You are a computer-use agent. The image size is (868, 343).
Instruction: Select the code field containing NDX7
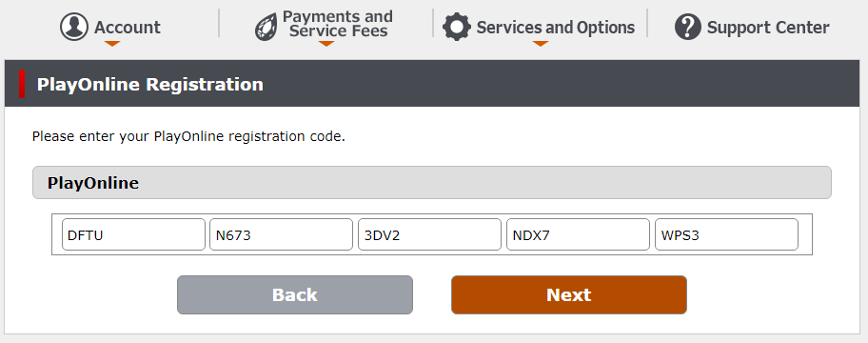[x=578, y=234]
